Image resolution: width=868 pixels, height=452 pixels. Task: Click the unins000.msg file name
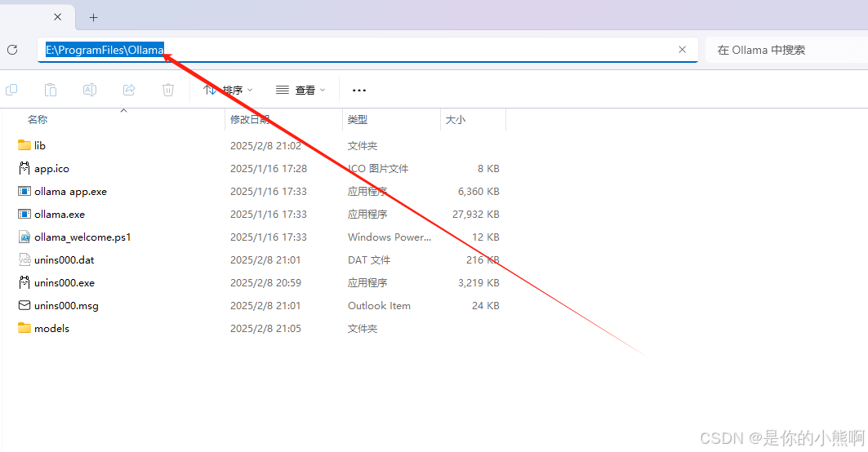click(x=66, y=306)
